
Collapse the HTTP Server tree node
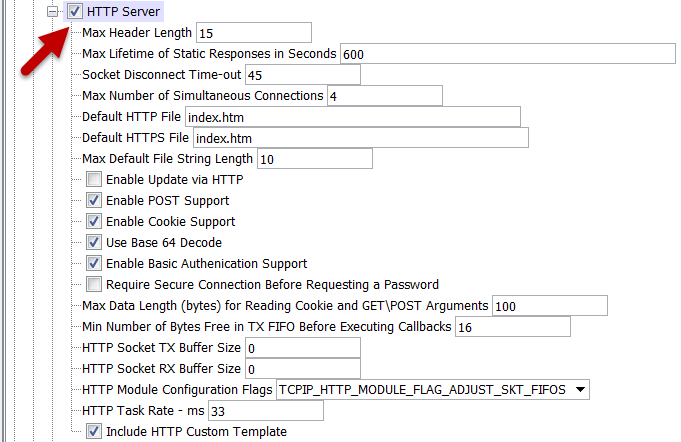[53, 12]
